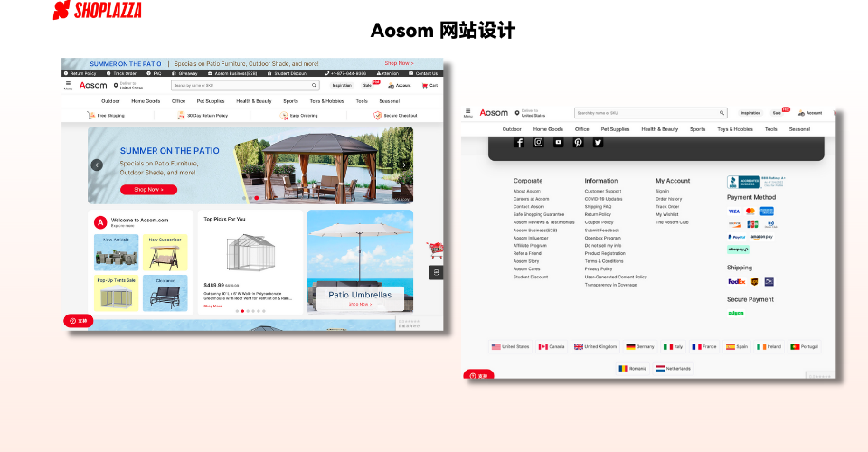The height and width of the screenshot is (452, 868).
Task: Click Shop Now link in top promo bar
Action: point(399,63)
